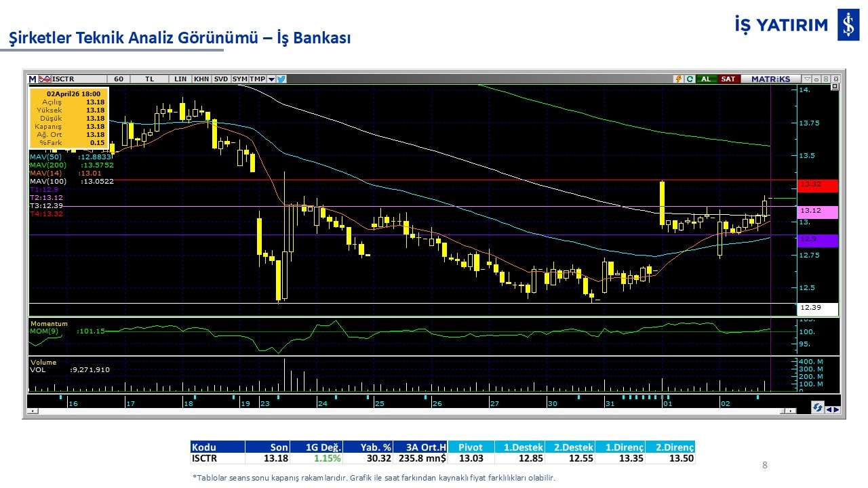The height and width of the screenshot is (488, 868).
Task: Toggle the KHN channel option
Action: [201, 79]
